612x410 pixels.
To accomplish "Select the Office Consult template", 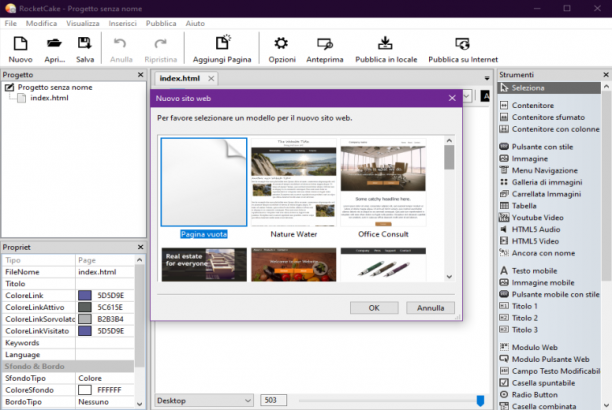I will tap(383, 188).
